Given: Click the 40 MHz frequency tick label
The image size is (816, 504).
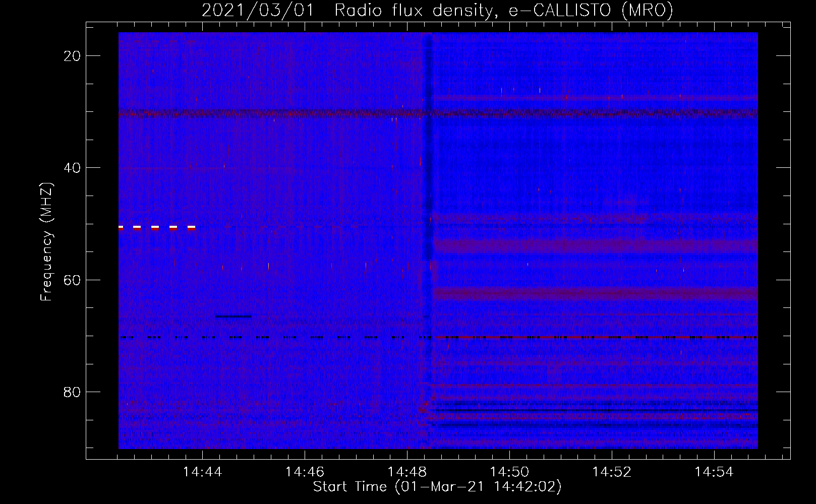Looking at the screenshot, I should coord(73,168).
